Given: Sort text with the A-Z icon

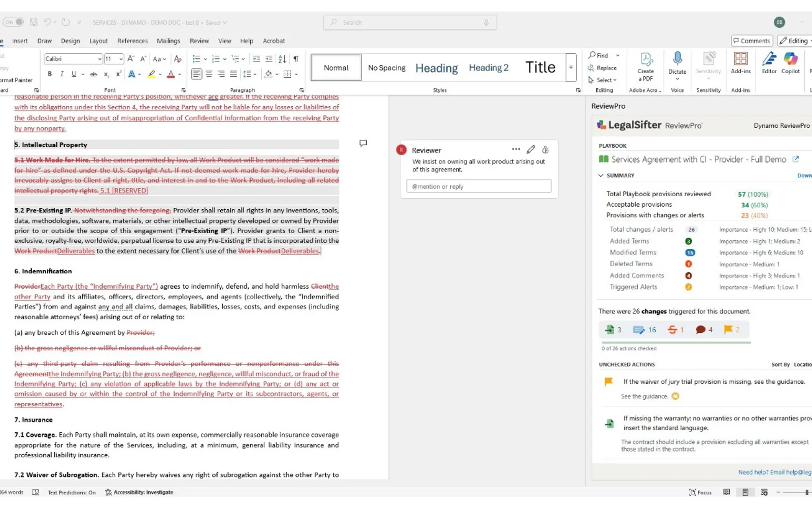Looking at the screenshot, I should pyautogui.click(x=282, y=59).
